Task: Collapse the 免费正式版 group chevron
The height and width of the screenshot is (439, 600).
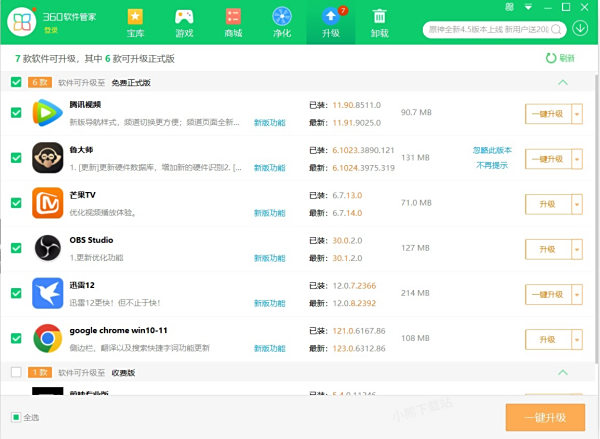Action: pos(563,82)
